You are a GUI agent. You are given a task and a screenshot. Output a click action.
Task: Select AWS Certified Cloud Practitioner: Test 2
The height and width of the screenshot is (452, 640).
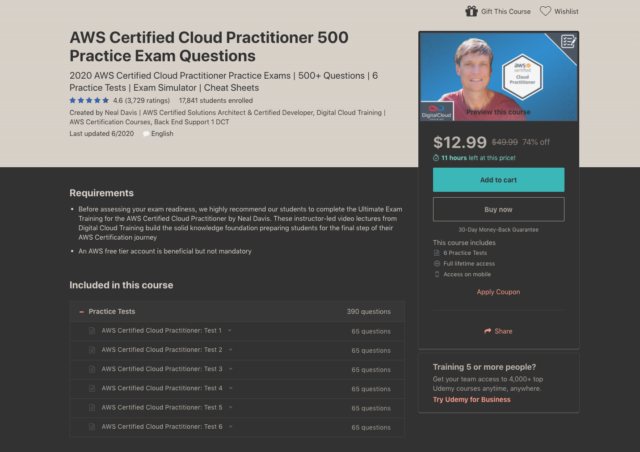pyautogui.click(x=162, y=350)
